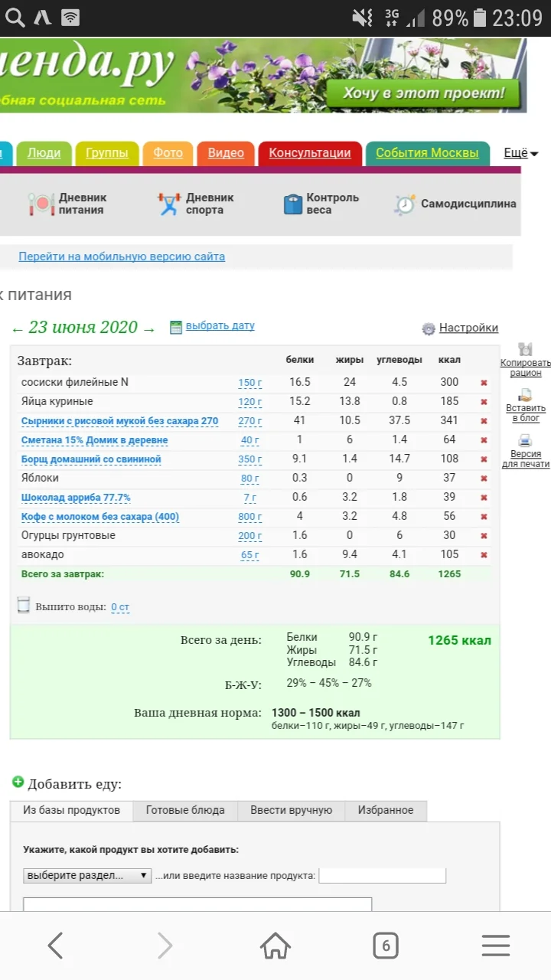Open the Дневник спорта dumbbell icon

coord(168,204)
